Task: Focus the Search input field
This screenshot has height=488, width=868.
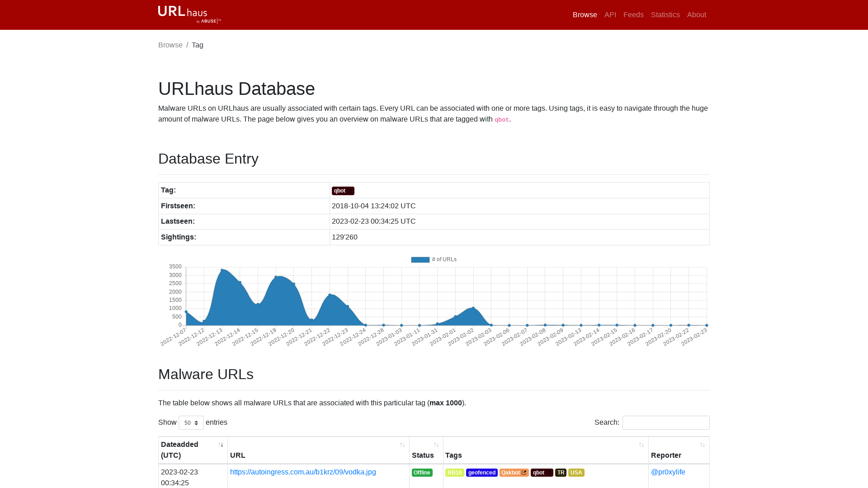Action: click(666, 422)
